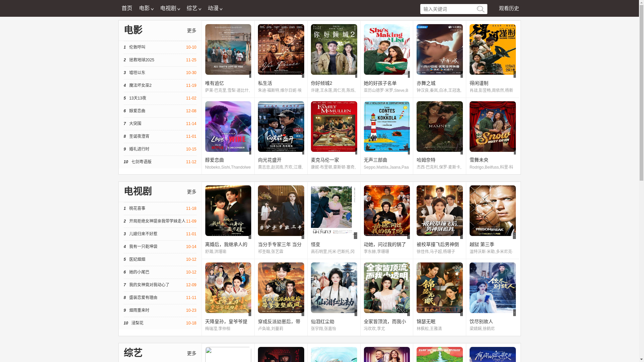644x362 pixels.
Task: Open the Love and Wine poster
Action: point(228,126)
